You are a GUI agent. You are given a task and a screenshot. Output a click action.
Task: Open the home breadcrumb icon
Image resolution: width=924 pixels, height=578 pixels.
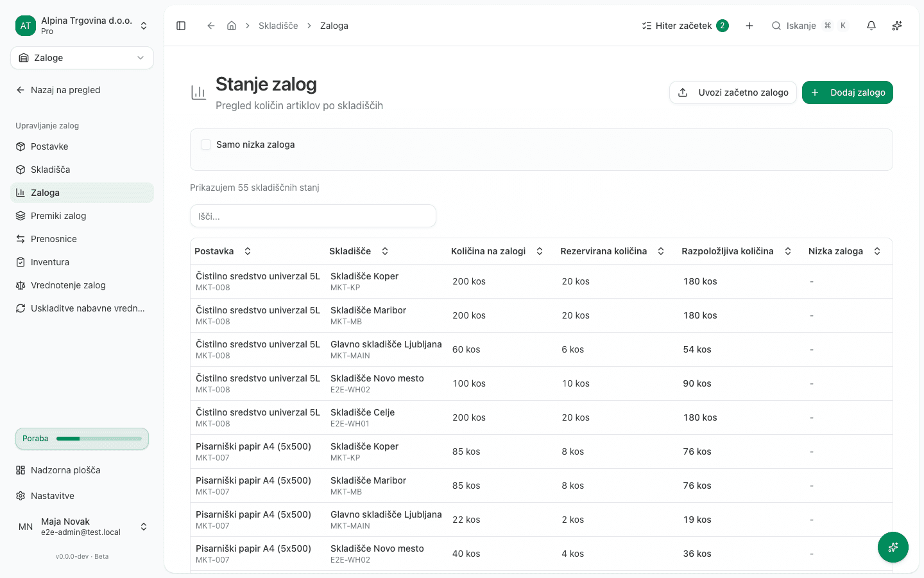(x=232, y=26)
